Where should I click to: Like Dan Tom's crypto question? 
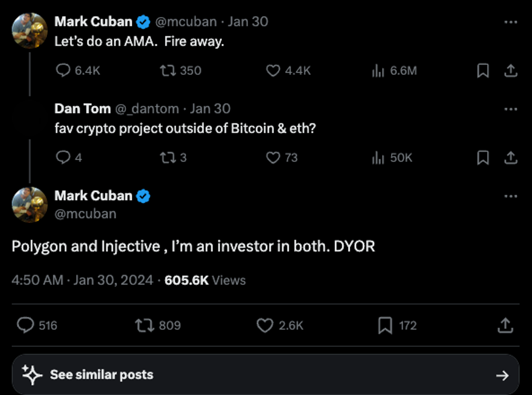(x=273, y=158)
